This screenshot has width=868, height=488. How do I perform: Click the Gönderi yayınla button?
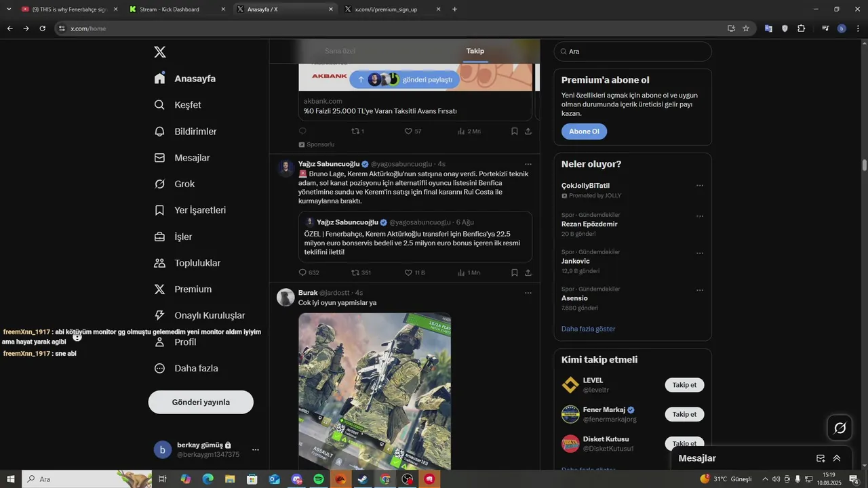pyautogui.click(x=201, y=402)
